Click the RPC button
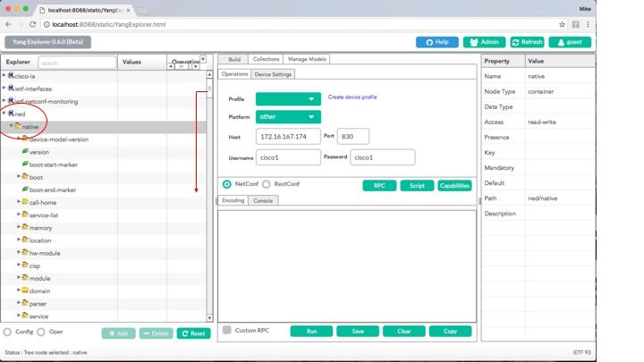Screen dimensions: 644x362 point(379,186)
